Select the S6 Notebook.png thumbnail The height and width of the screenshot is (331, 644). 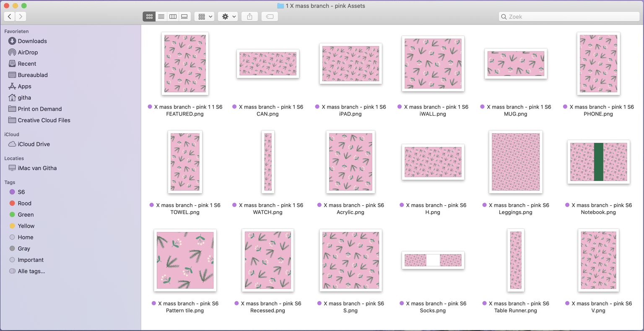coord(598,162)
